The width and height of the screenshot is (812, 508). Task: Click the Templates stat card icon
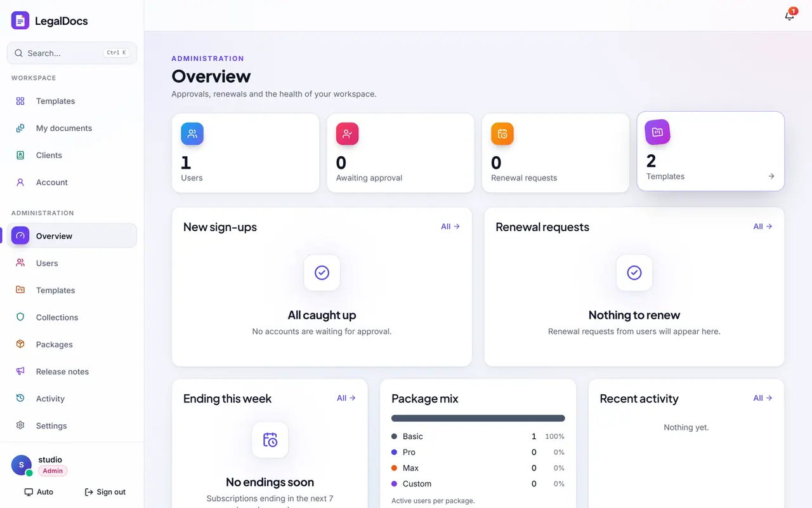[x=657, y=132]
